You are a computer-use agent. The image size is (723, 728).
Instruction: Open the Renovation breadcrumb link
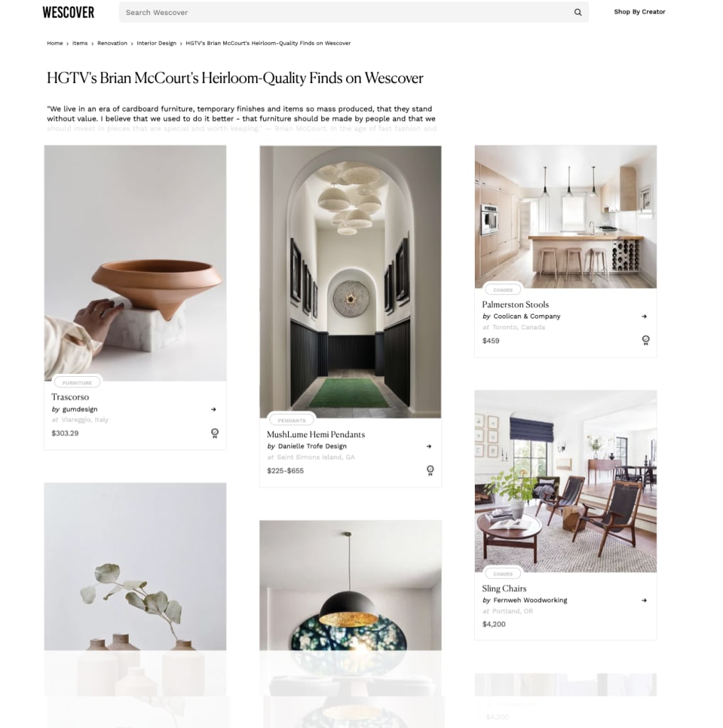(x=112, y=43)
